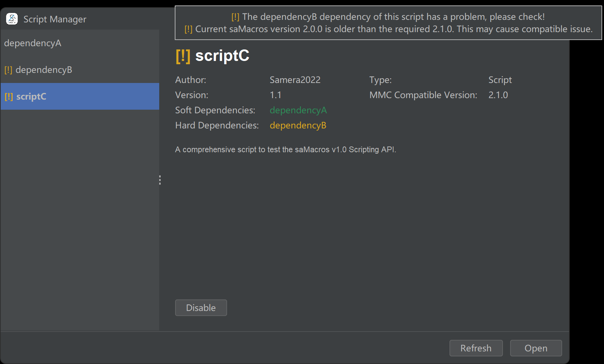Disable the scriptC script

201,308
